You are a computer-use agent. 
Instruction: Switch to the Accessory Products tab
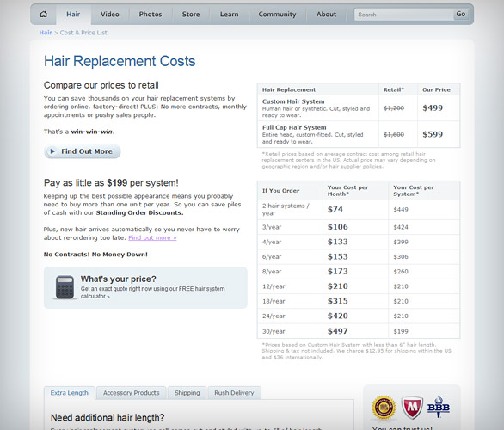131,393
